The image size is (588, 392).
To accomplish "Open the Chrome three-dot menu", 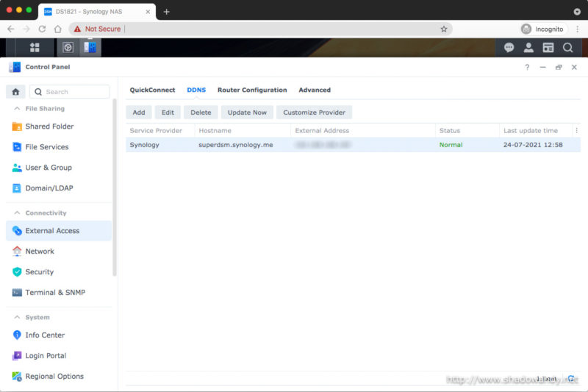I will tap(577, 29).
